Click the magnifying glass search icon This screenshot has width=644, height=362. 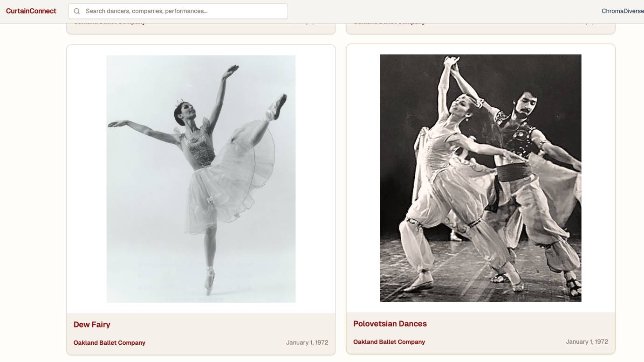click(77, 11)
